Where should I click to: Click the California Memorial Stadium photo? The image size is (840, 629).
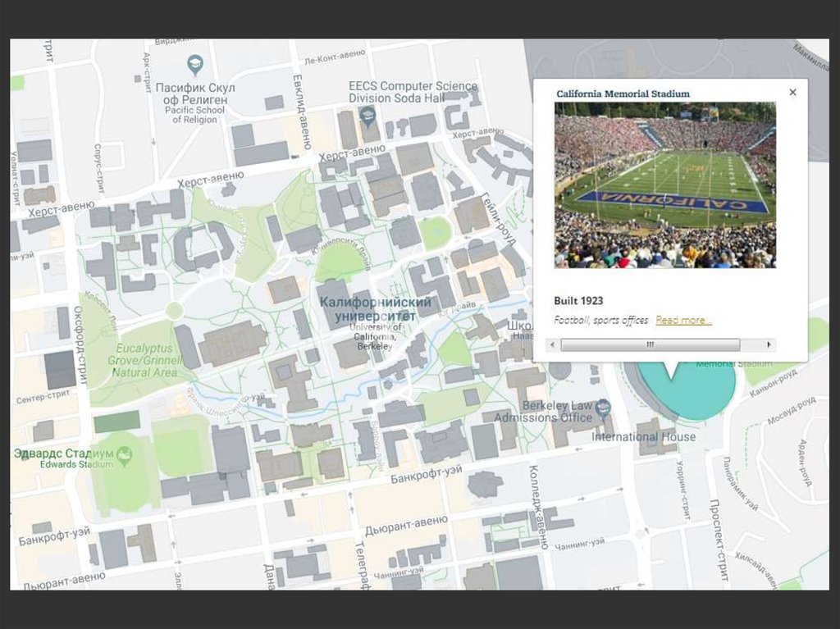point(664,185)
